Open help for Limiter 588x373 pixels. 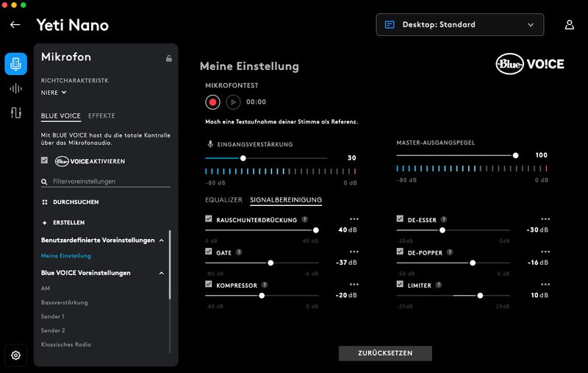(x=438, y=285)
